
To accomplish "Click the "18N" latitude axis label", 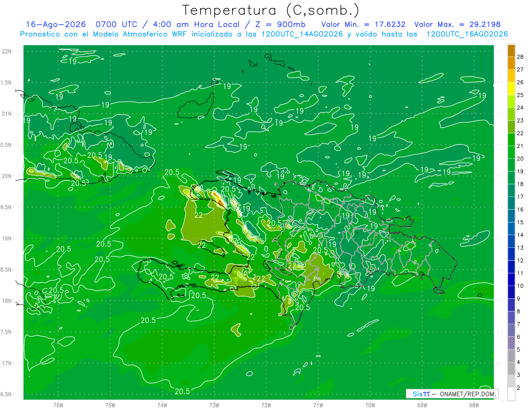I will 8,301.
